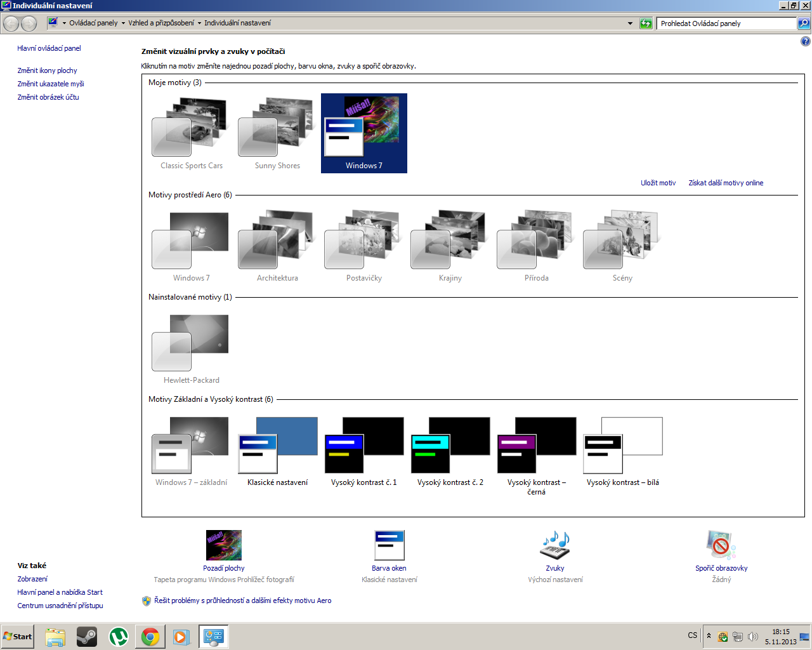Viewport: 812px width, 650px height.
Task: Select Vysoký kontrast – černá theme
Action: click(x=537, y=456)
